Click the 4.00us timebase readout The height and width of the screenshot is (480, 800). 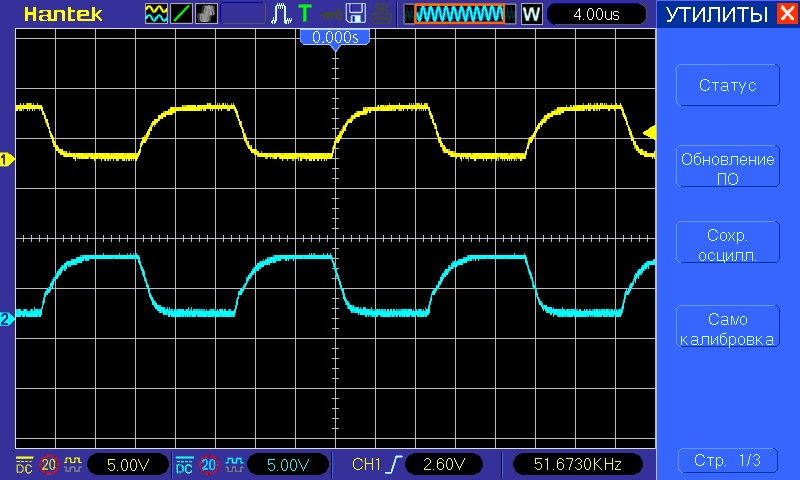tap(596, 14)
